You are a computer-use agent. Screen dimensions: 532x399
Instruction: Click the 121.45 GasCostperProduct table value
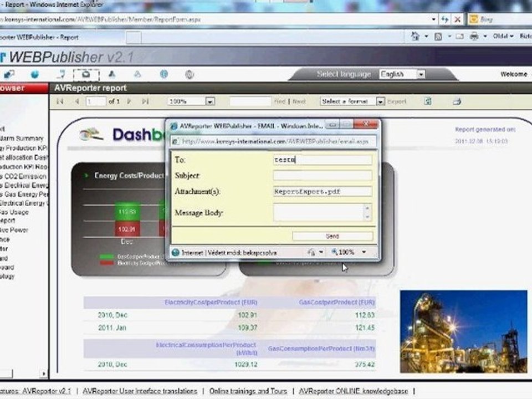point(365,328)
